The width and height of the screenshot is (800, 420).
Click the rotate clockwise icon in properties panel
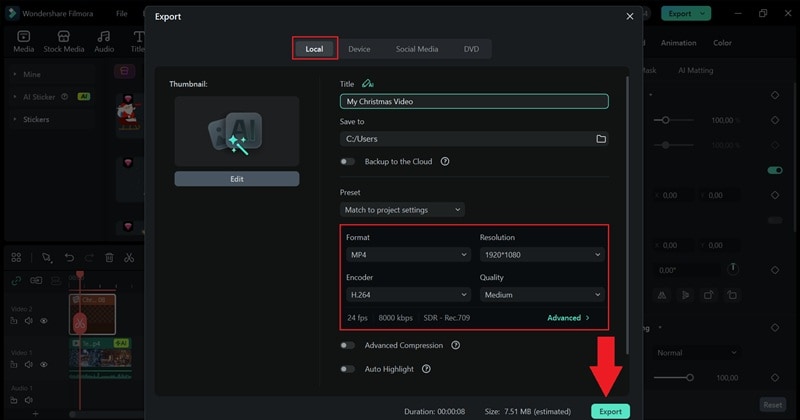tap(709, 295)
